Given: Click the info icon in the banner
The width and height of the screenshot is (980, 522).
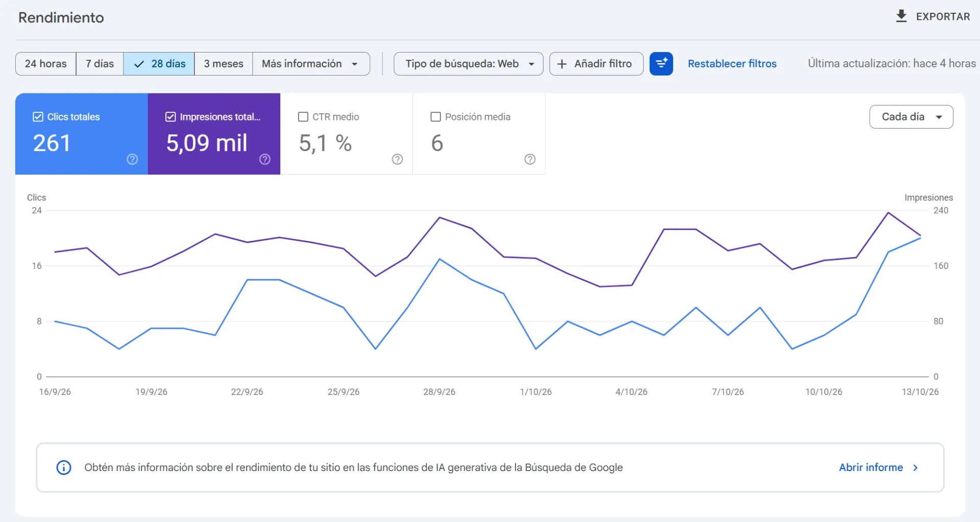Looking at the screenshot, I should click(x=64, y=467).
